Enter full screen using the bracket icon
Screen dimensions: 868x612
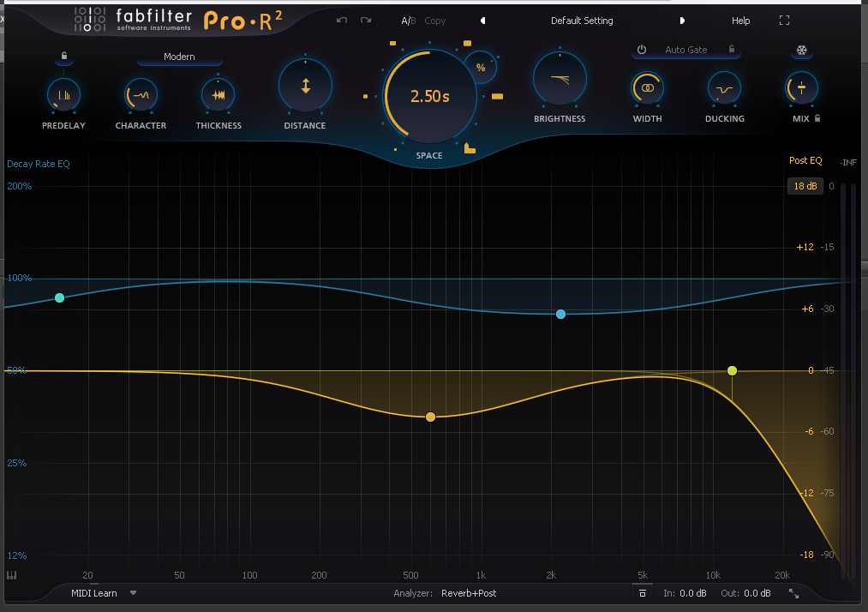pyautogui.click(x=783, y=21)
